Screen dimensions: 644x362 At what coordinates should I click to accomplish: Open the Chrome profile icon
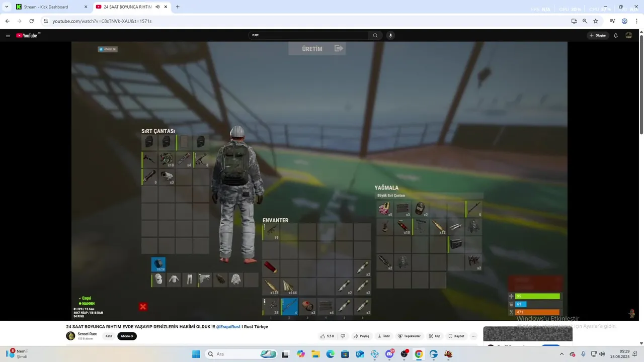click(624, 21)
